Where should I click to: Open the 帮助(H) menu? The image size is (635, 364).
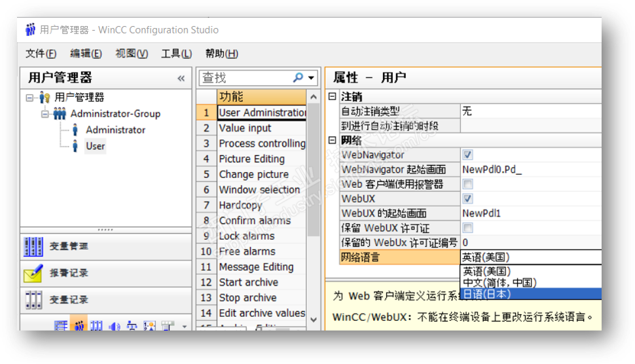tap(221, 54)
